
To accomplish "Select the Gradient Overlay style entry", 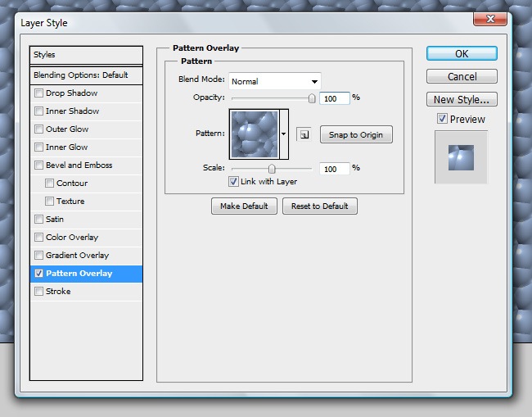I will pyautogui.click(x=77, y=256).
